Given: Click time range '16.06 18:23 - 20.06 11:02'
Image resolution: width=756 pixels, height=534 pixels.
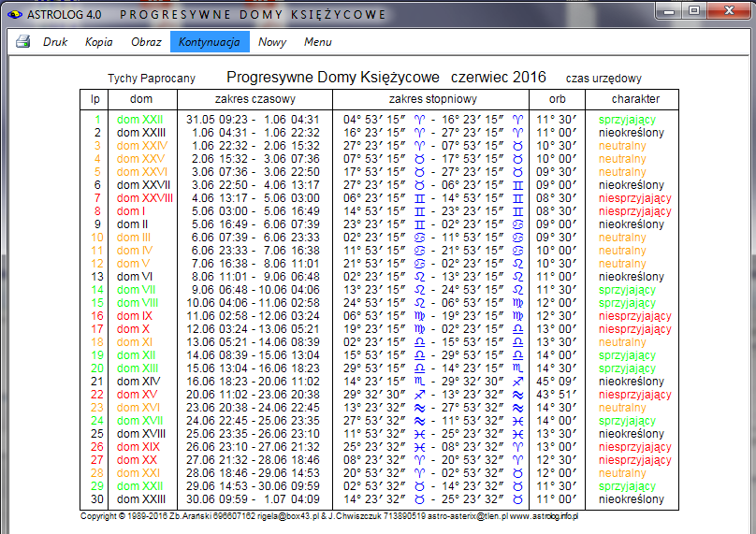Looking at the screenshot, I should click(254, 382).
